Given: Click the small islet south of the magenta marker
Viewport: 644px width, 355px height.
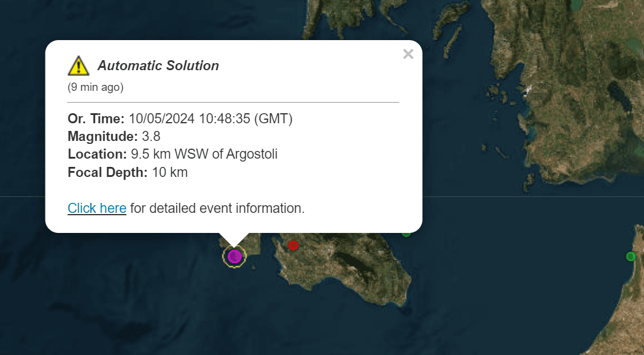Looking at the screenshot, I should click(x=253, y=267).
